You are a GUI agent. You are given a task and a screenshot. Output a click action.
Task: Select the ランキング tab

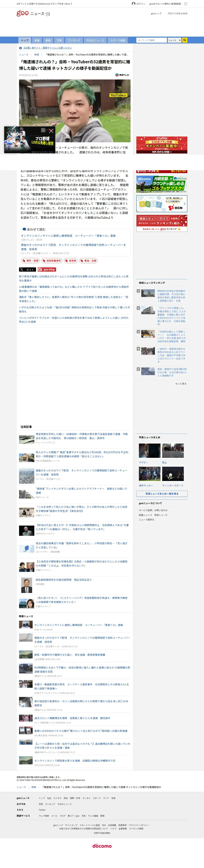pyautogui.click(x=74, y=40)
